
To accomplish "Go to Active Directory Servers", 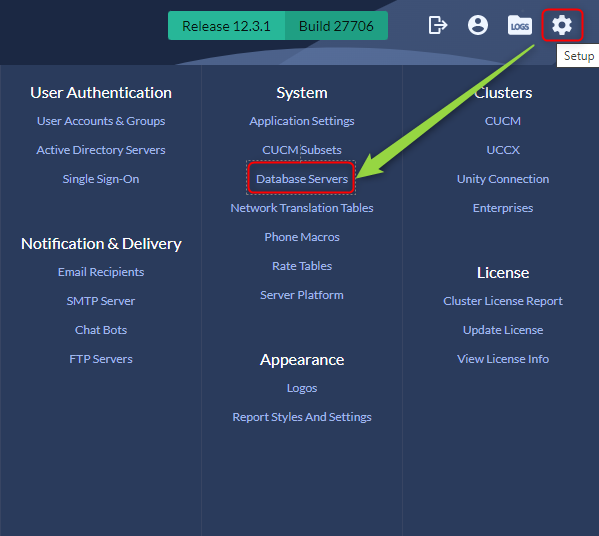I will [101, 150].
